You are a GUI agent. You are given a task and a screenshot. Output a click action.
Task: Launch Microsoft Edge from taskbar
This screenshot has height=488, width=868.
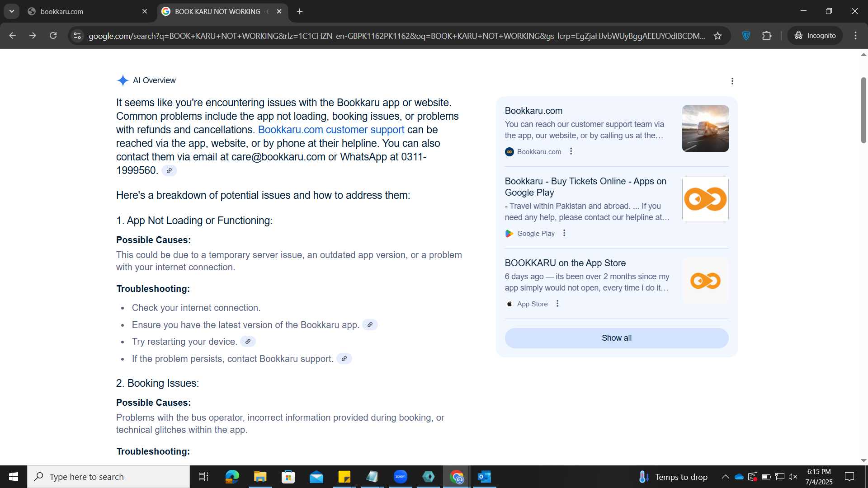point(232,477)
